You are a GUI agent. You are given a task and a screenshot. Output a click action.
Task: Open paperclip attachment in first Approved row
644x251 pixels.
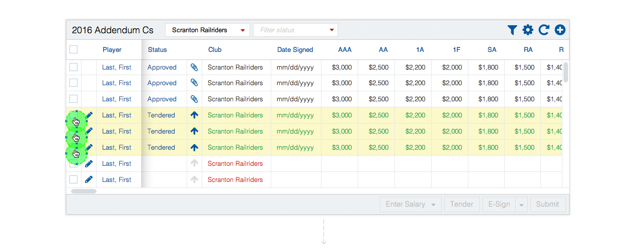194,67
